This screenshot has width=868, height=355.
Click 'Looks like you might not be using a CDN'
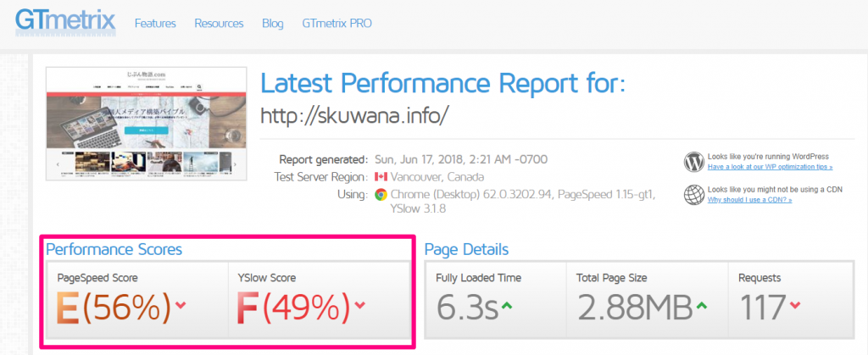(775, 189)
